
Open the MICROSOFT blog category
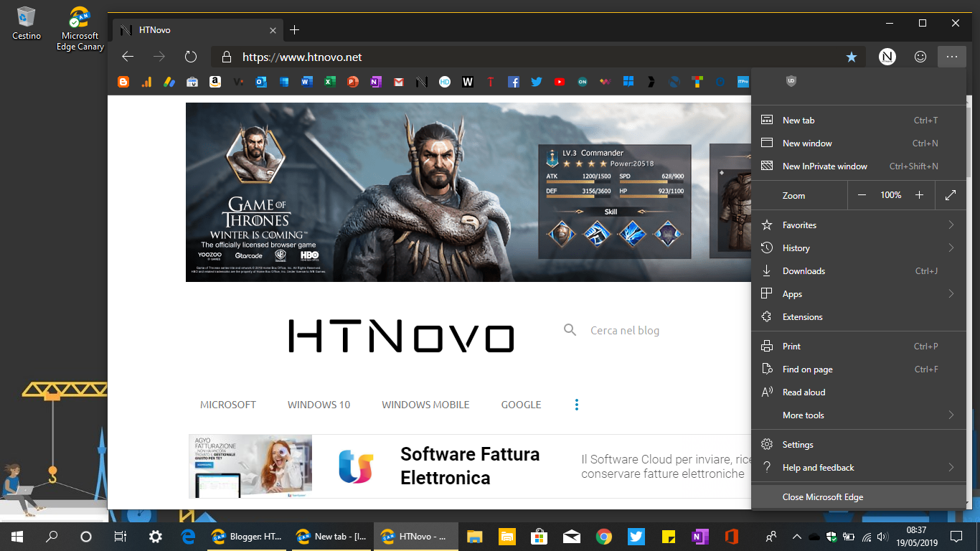(228, 405)
